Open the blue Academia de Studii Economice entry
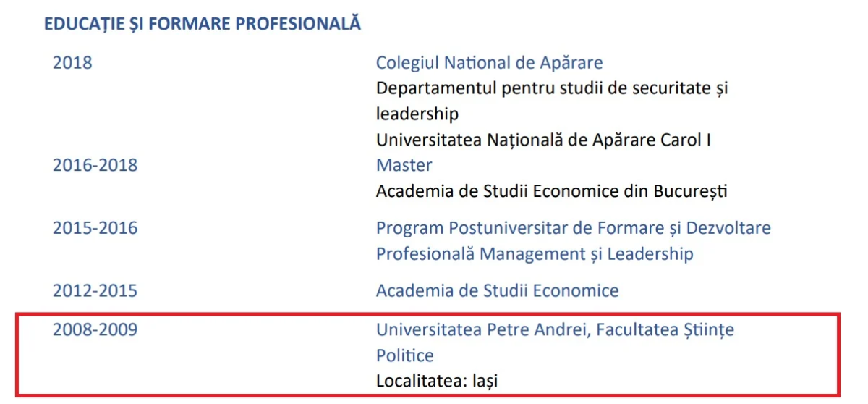Screen dimensions: 868x404 [x=497, y=291]
